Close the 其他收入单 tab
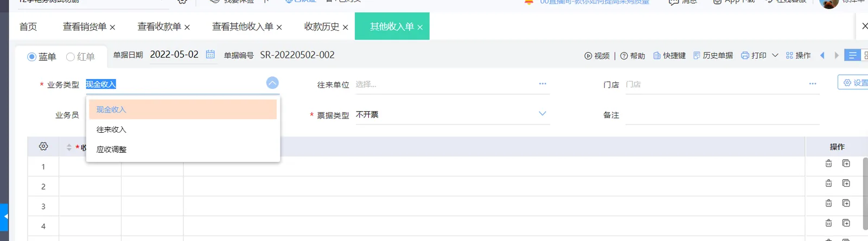Screen dimensions: 868x241 point(420,27)
